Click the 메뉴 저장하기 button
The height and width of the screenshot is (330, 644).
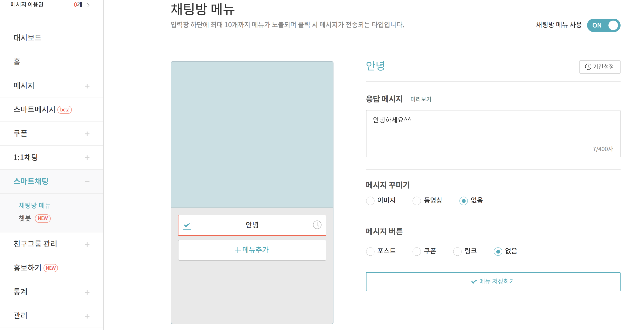(493, 281)
